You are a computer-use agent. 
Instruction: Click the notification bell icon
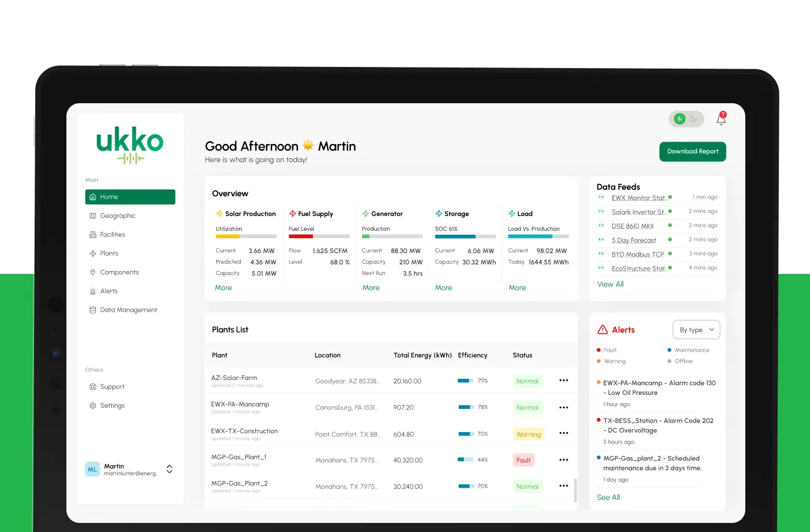(x=721, y=119)
